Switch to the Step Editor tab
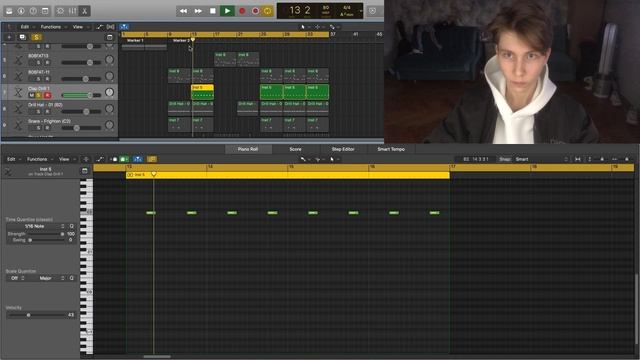This screenshot has width=640, height=360. (x=343, y=149)
